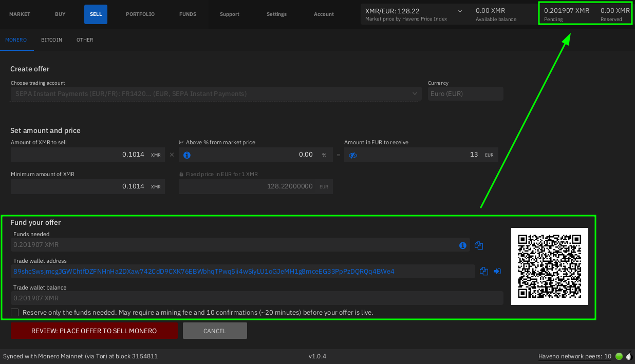Switch to the BITCOIN tab
This screenshot has width=635, height=364.
point(51,40)
